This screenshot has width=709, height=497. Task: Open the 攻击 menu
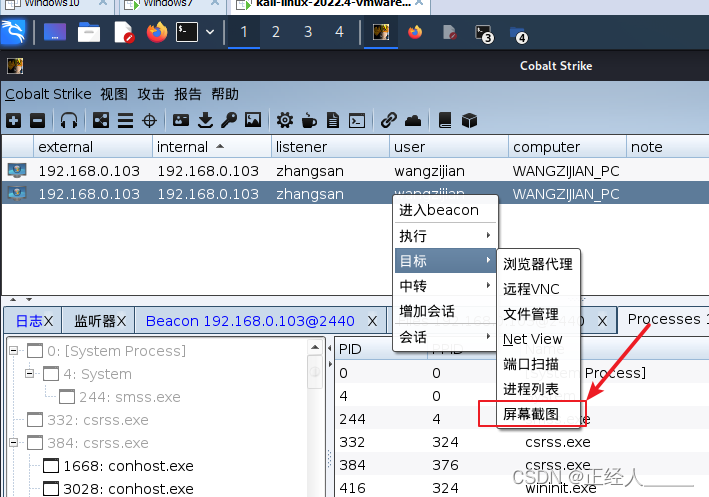pyautogui.click(x=151, y=94)
